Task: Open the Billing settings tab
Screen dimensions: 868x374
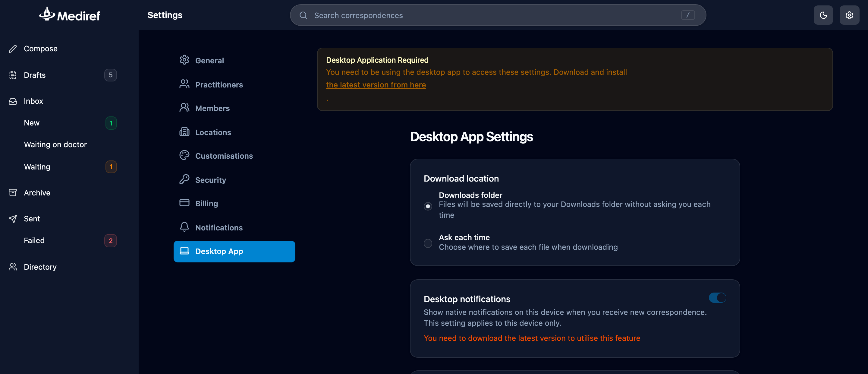Action: pyautogui.click(x=234, y=203)
